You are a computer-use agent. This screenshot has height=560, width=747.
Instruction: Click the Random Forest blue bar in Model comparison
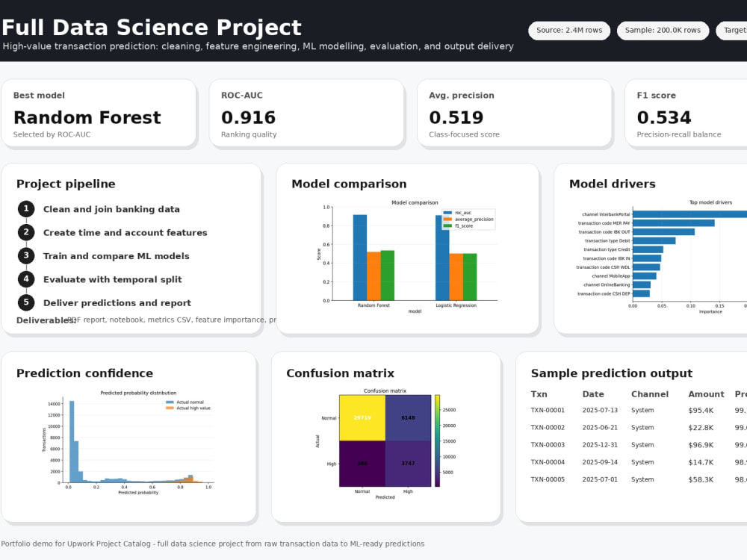[x=360, y=258]
